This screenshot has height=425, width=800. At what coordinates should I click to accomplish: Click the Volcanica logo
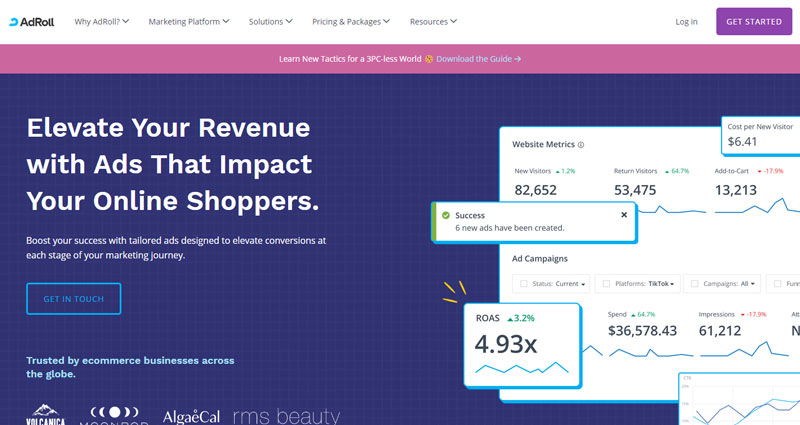tap(46, 415)
